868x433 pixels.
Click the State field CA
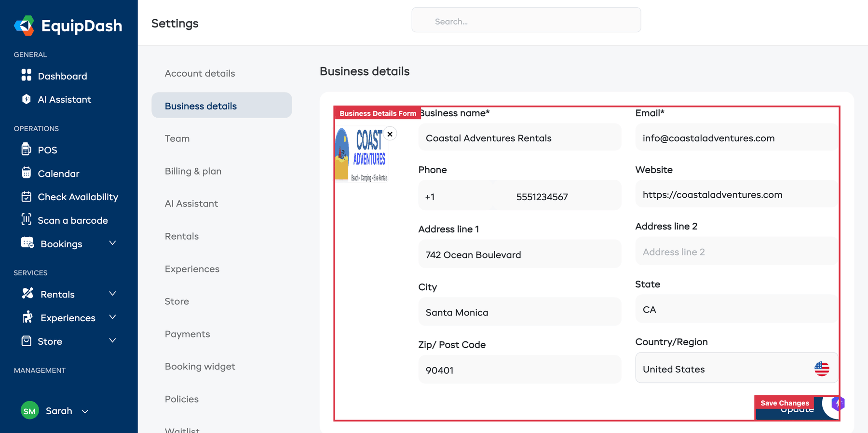click(736, 309)
